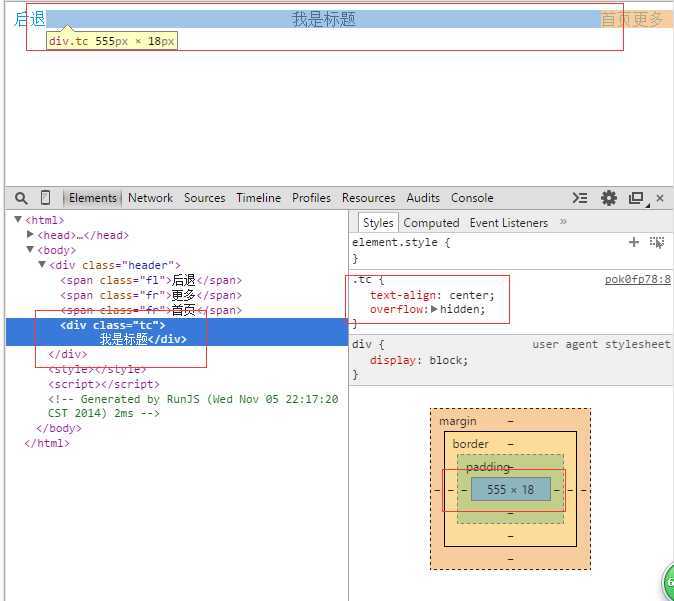Click the 首页 text in page header
674x601 pixels.
click(616, 19)
